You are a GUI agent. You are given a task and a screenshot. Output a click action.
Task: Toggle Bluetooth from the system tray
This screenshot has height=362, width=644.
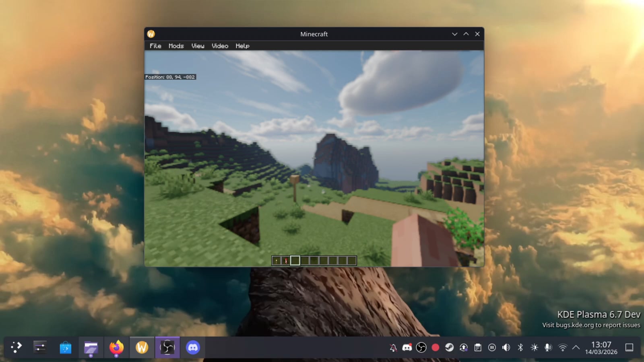pos(520,348)
